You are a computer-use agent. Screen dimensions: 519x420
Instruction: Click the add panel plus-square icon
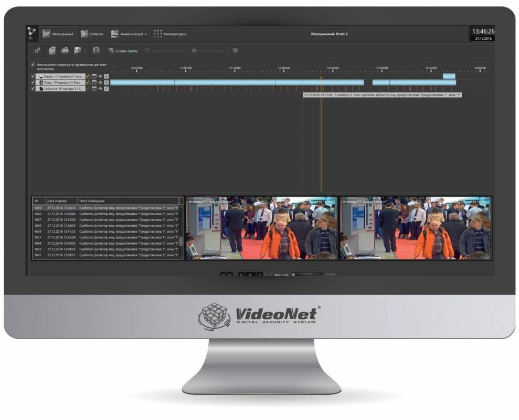(235, 51)
